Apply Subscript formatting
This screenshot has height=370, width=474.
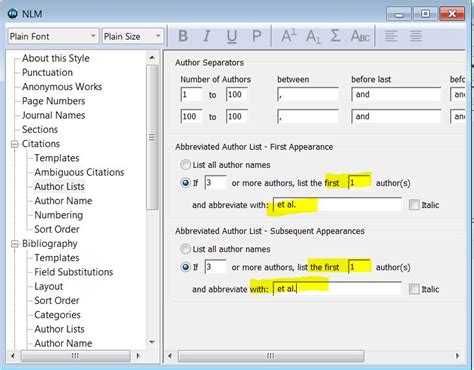click(x=313, y=36)
